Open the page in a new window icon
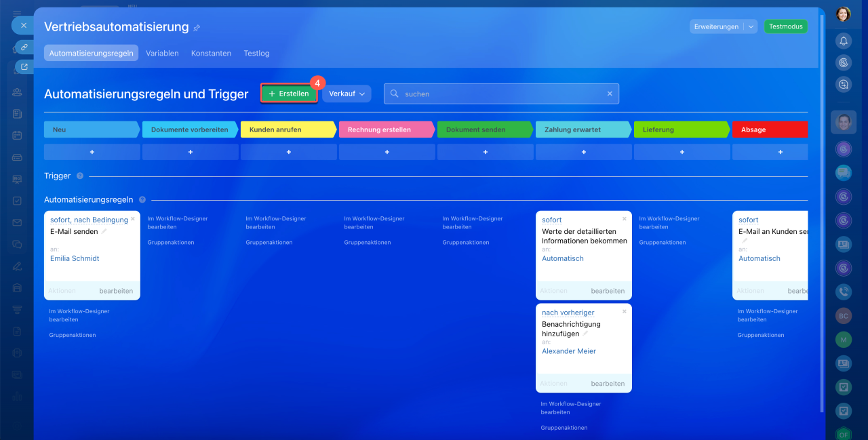Image resolution: width=868 pixels, height=440 pixels. (24, 66)
